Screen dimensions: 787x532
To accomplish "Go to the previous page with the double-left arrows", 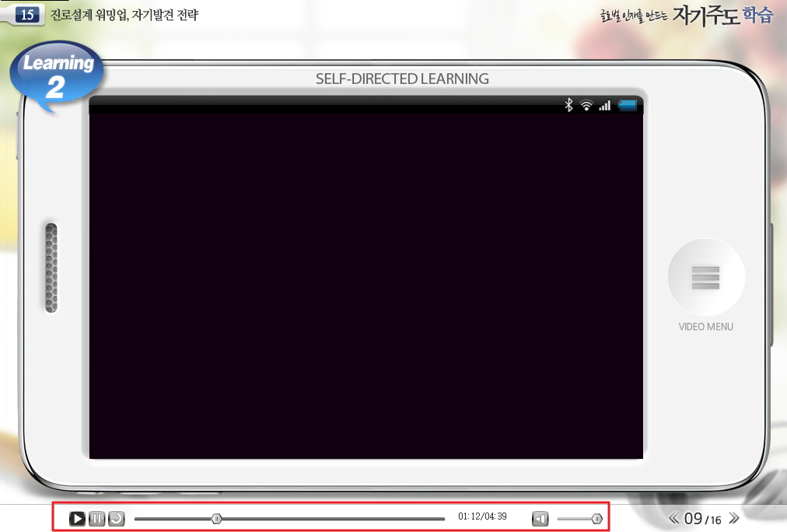I will pos(673,517).
